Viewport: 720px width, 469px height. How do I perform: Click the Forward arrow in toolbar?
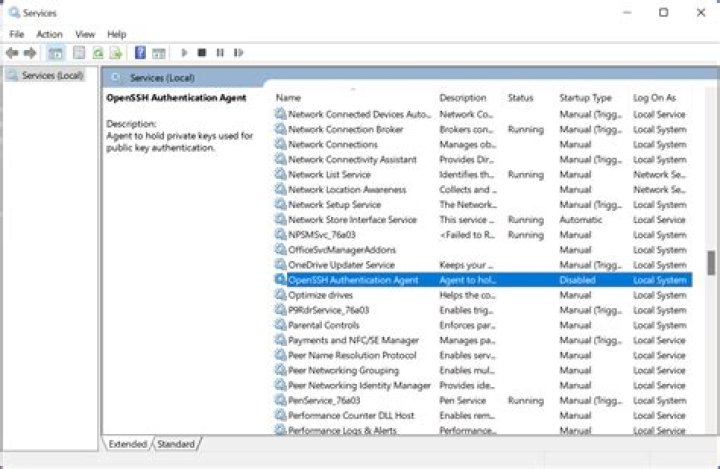point(31,52)
